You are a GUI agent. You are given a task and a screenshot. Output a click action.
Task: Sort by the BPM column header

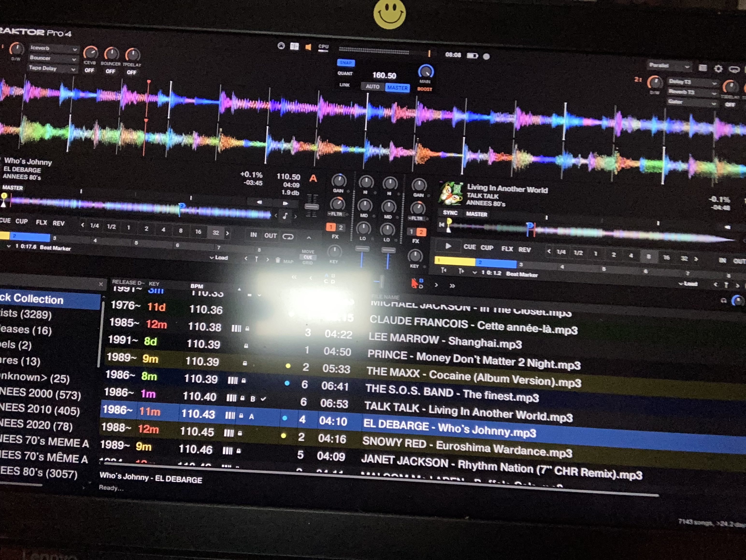(x=197, y=286)
